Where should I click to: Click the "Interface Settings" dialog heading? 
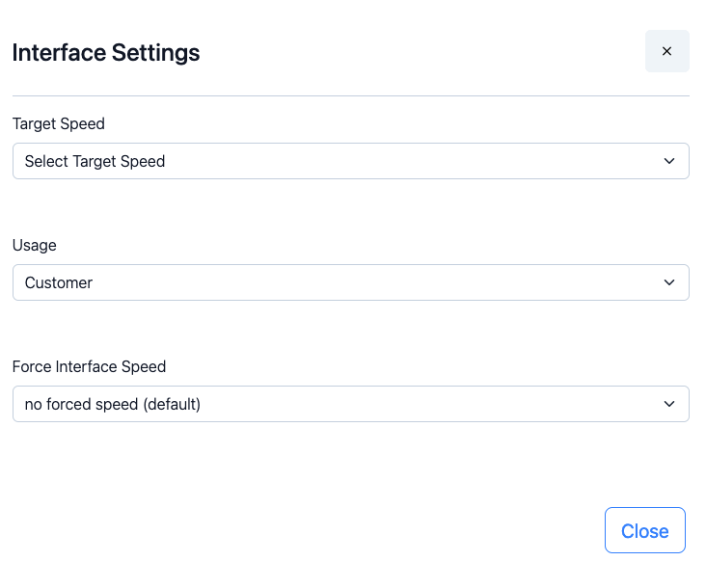pyautogui.click(x=106, y=52)
